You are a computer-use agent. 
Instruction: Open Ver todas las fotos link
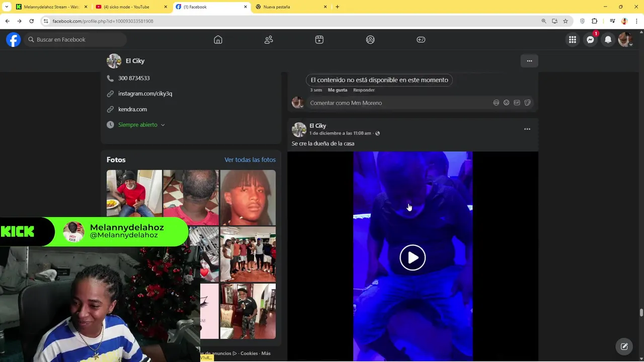(250, 160)
